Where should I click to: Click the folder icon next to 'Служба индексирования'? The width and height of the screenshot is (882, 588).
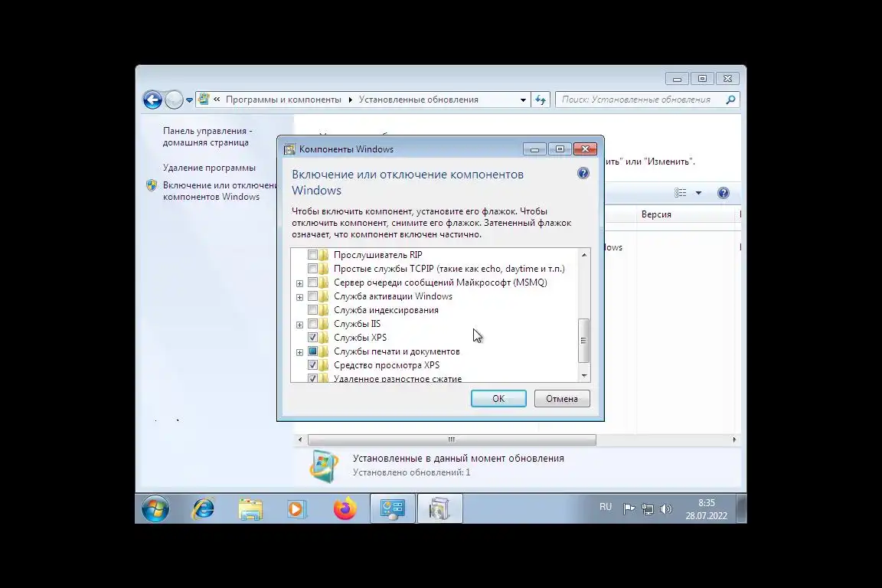(x=324, y=310)
